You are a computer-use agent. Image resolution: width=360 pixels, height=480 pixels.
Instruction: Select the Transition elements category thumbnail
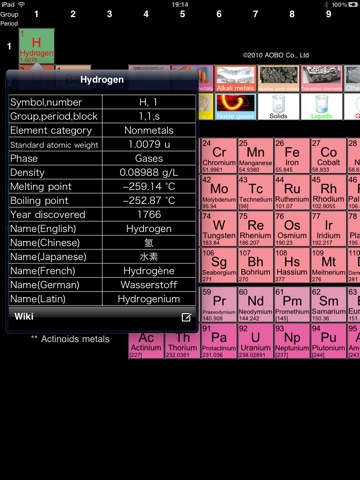[321, 79]
